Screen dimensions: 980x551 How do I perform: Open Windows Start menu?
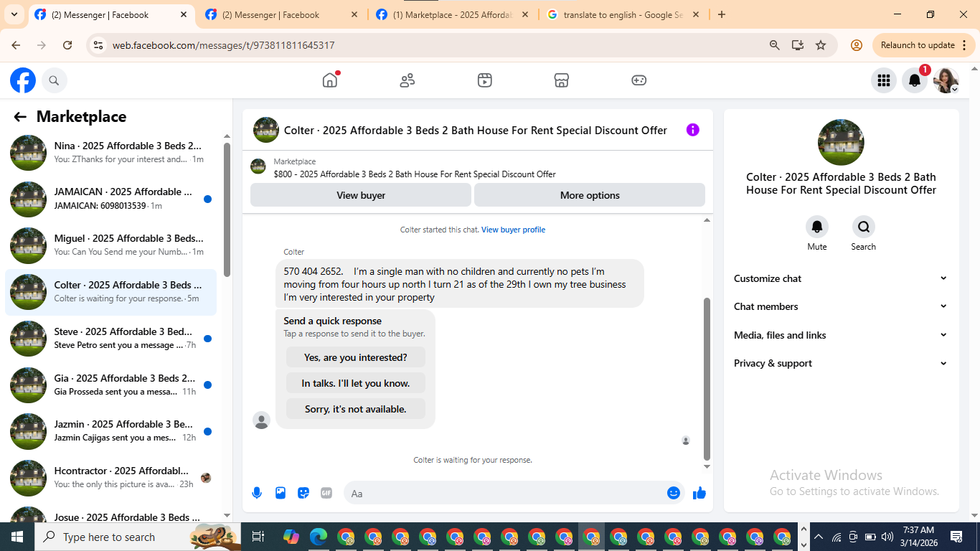(x=17, y=537)
